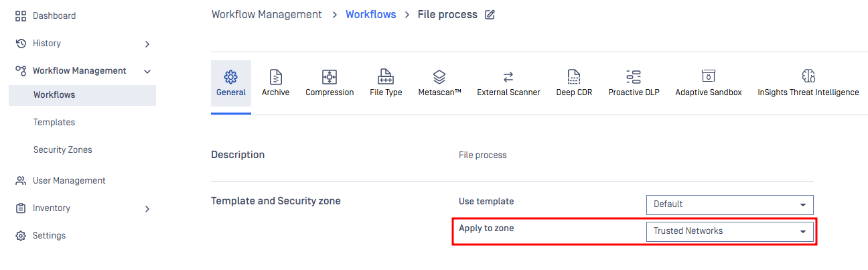Expand the Inventory sidebar section
Screen dimensions: 868x270
[147, 209]
